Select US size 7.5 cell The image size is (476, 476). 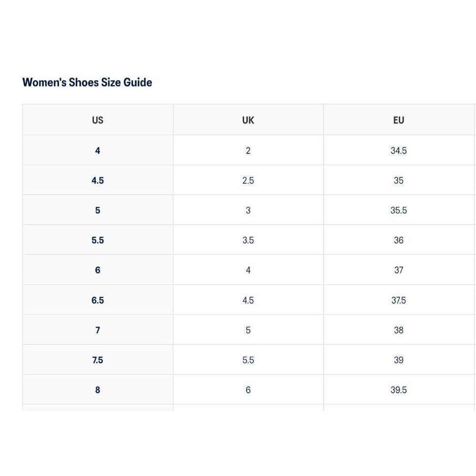pos(98,360)
